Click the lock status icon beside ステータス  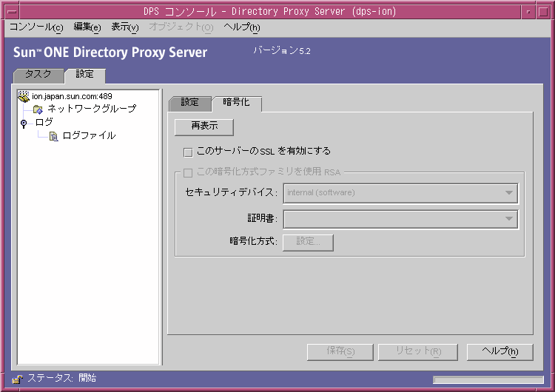point(17,379)
